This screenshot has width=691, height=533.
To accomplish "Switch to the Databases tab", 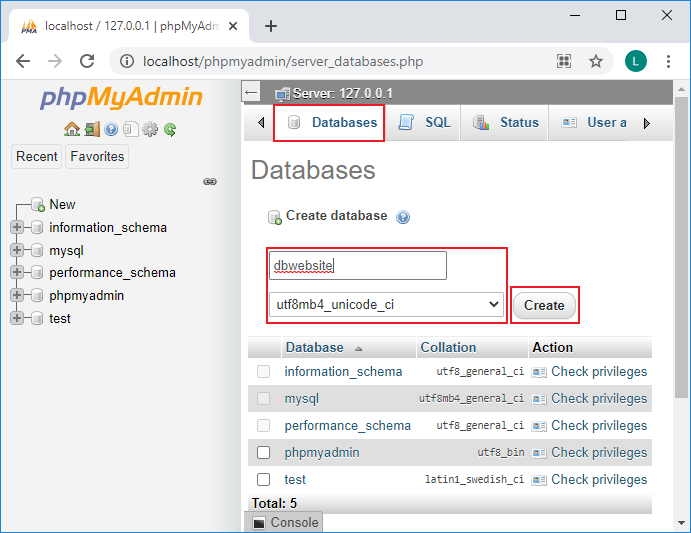I will pos(329,123).
